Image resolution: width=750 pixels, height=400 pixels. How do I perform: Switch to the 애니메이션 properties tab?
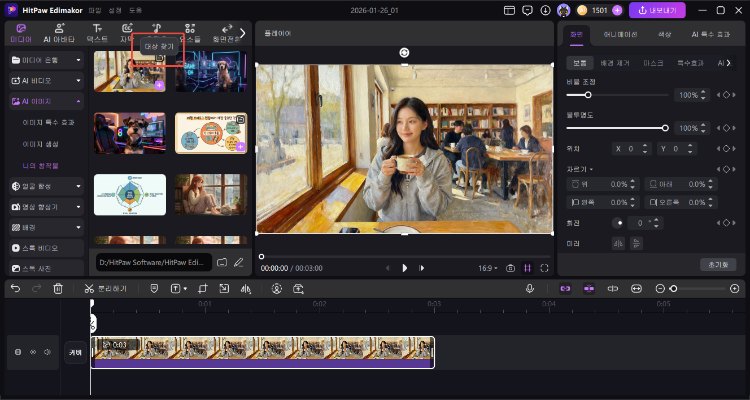tap(619, 35)
